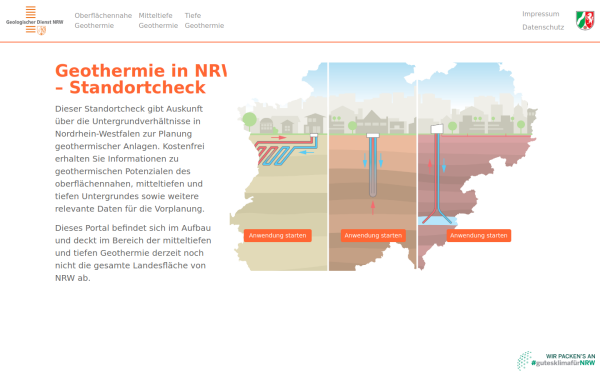Open the Oberflächennahe Geothermie menu item

[x=103, y=21]
